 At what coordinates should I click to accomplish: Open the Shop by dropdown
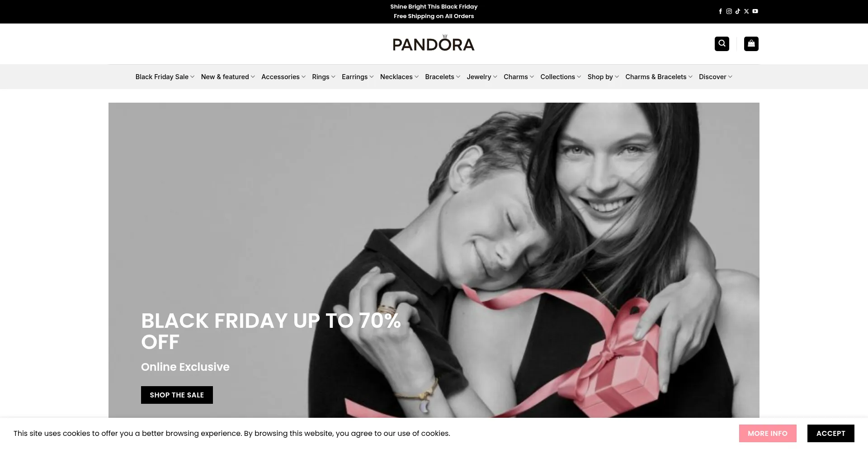point(603,77)
